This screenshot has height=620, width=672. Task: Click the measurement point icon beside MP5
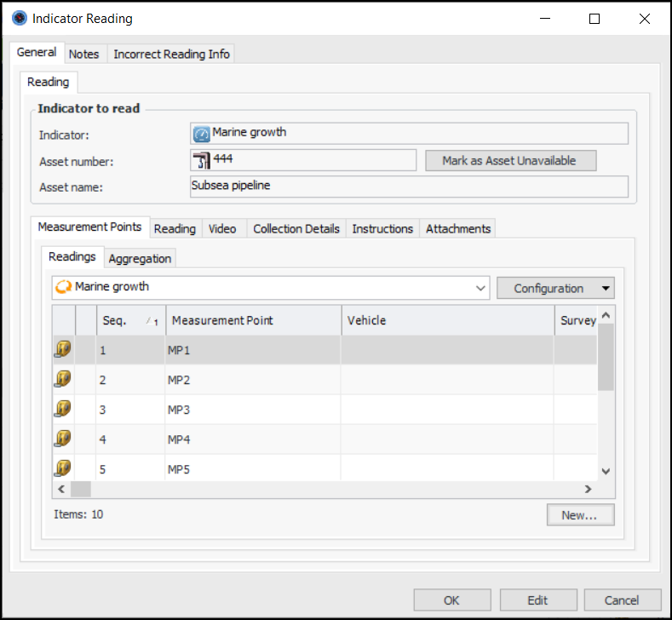click(62, 468)
